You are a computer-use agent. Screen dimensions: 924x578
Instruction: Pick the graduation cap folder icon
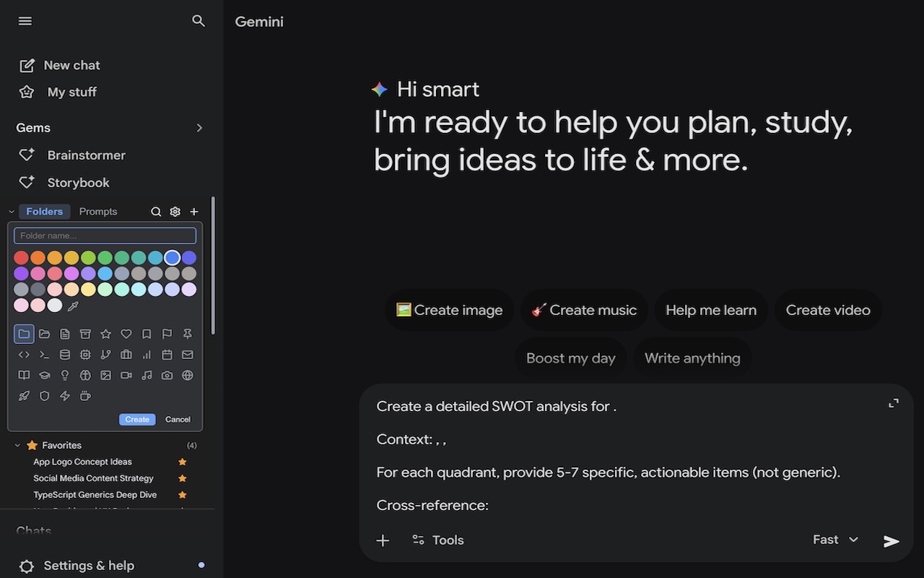coord(44,375)
